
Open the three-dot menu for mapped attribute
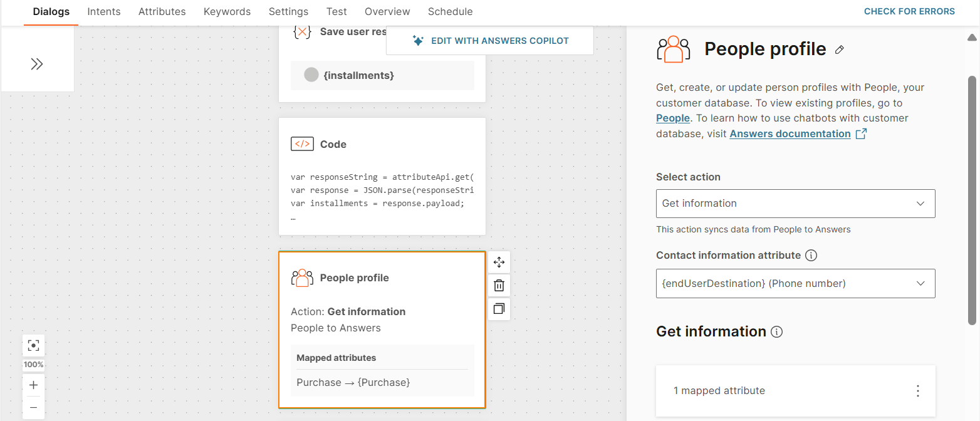tap(918, 391)
